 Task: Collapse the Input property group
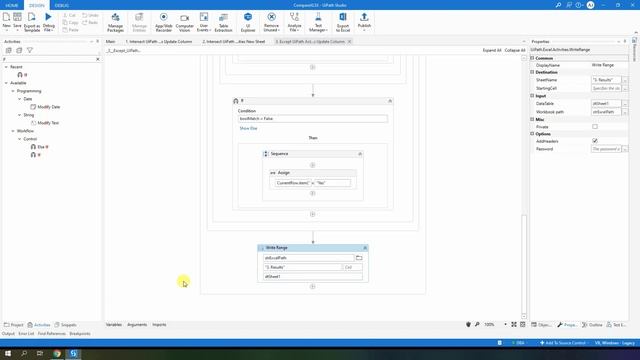[532, 96]
